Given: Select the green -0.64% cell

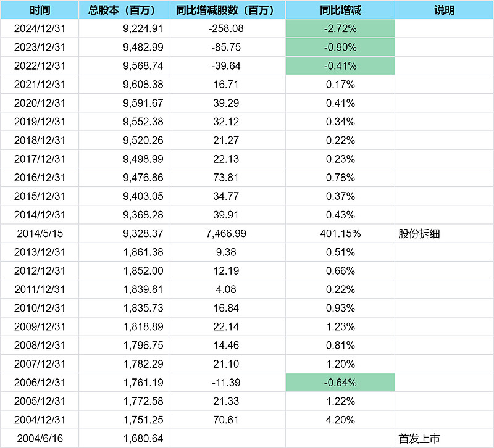Looking at the screenshot, I should [x=340, y=383].
